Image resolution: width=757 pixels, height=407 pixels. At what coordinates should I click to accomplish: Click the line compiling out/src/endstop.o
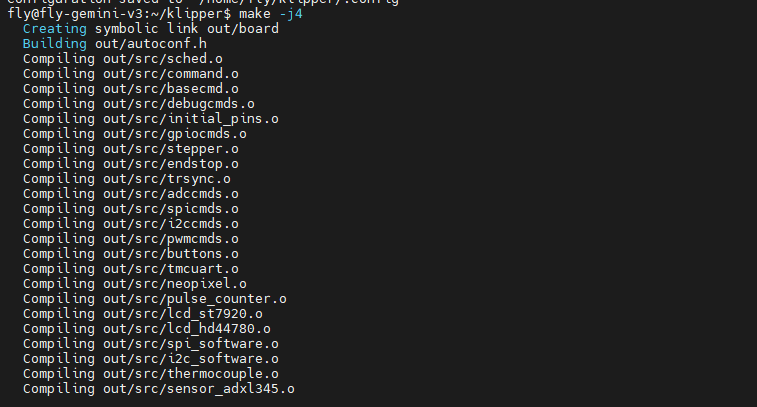[x=130, y=164]
